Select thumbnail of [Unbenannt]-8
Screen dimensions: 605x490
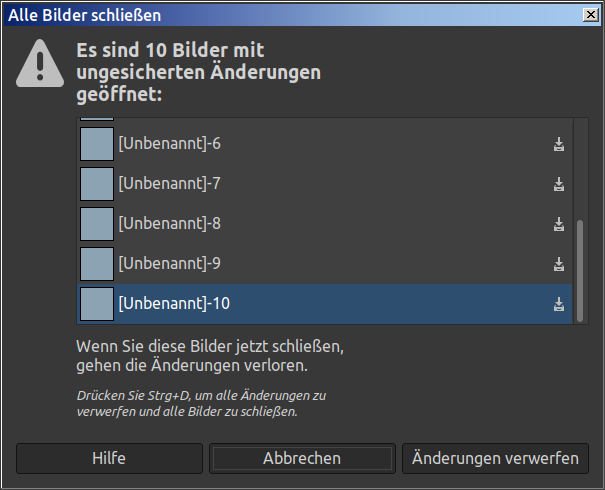[x=96, y=224]
